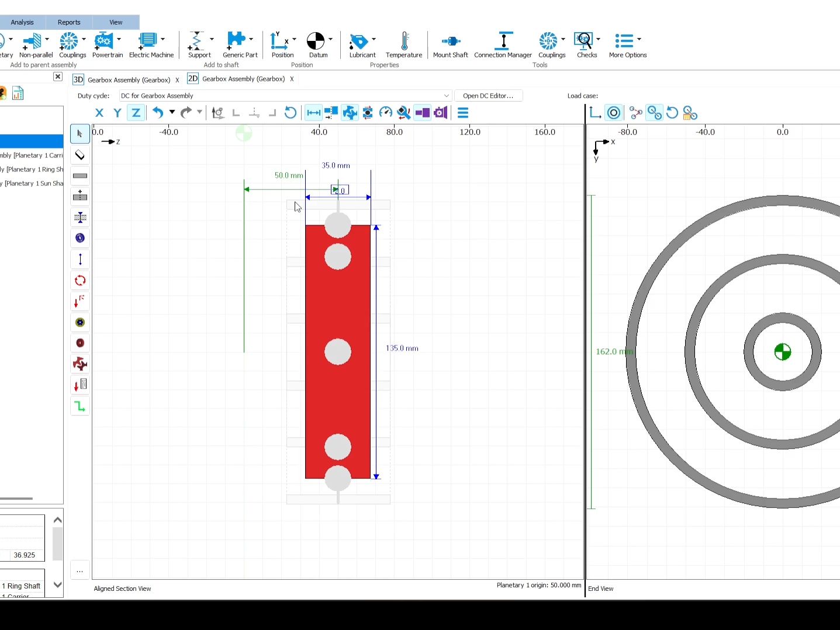Click the Mount Shaft tool
Image resolution: width=840 pixels, height=630 pixels.
(x=451, y=41)
